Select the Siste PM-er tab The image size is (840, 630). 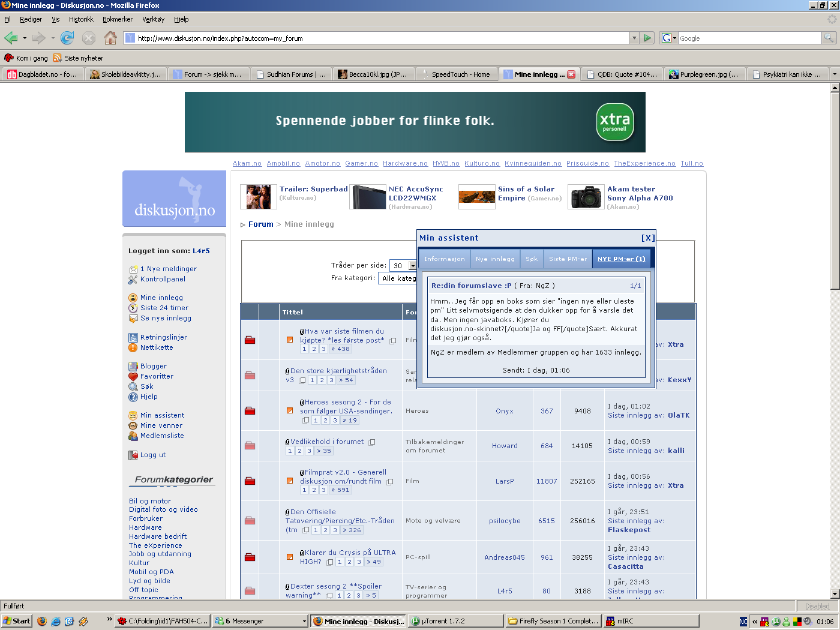click(x=568, y=259)
